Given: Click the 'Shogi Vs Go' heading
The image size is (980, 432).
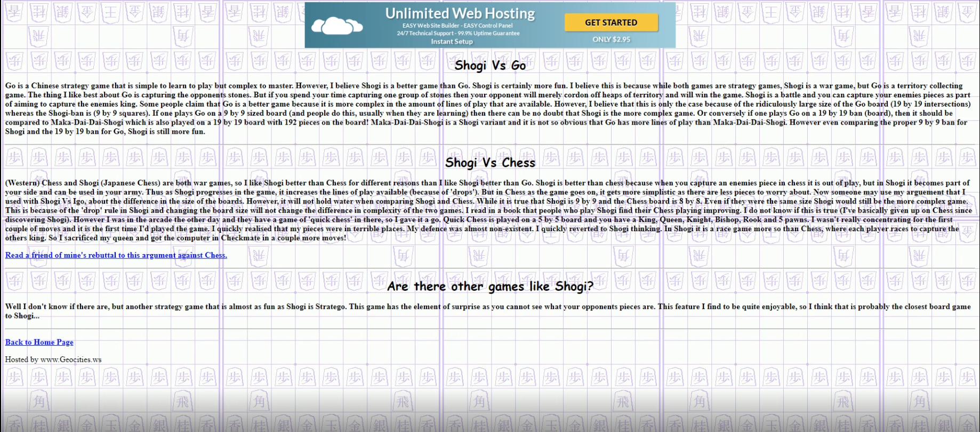Looking at the screenshot, I should (x=490, y=66).
